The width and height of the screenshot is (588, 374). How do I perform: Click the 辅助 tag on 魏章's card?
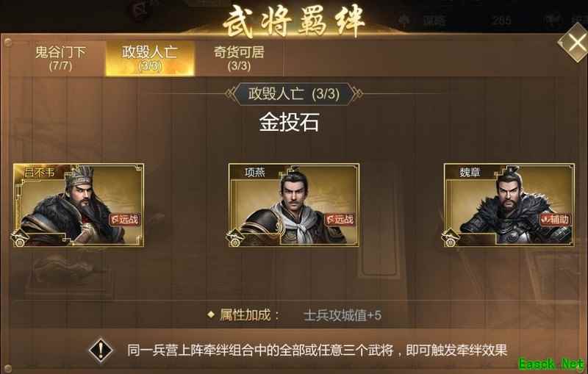click(x=556, y=219)
